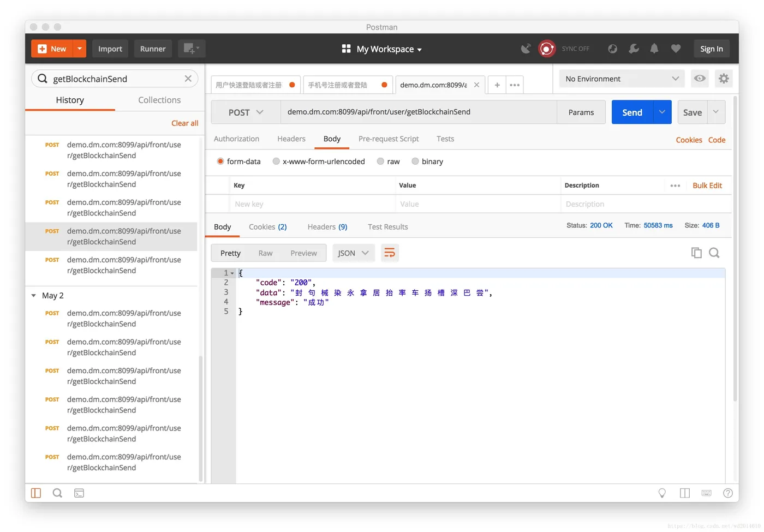Open the browse globe icon in the header
This screenshot has height=532, width=764.
tap(613, 49)
